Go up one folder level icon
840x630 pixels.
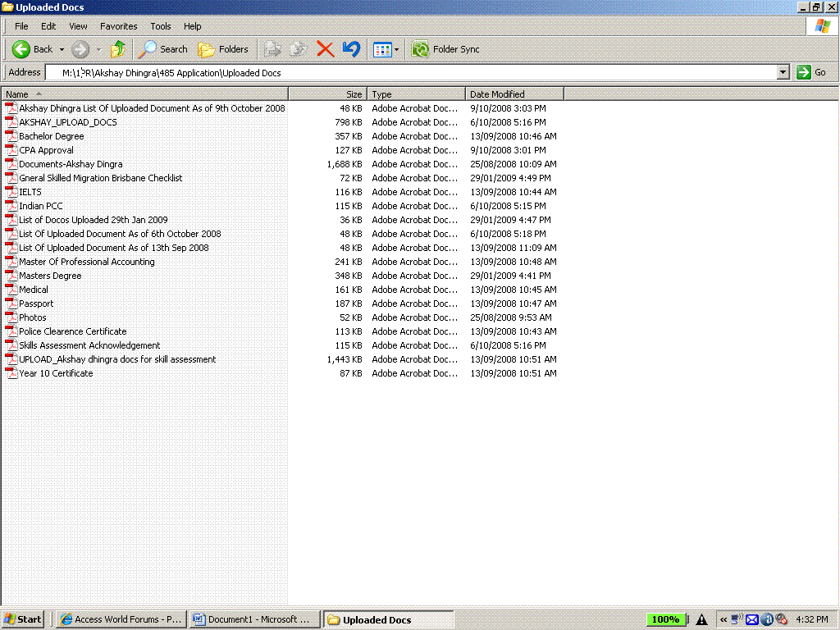118,49
